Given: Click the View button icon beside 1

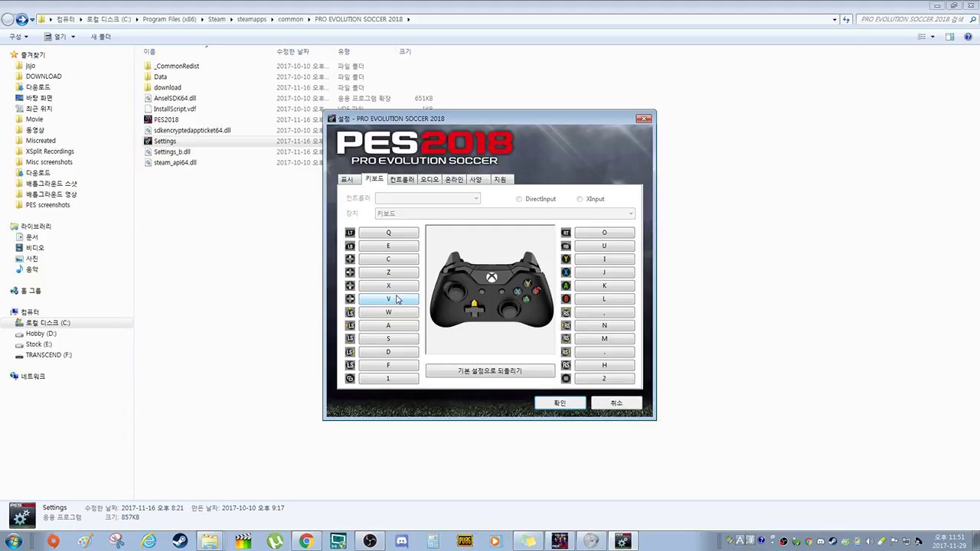Looking at the screenshot, I should point(350,378).
